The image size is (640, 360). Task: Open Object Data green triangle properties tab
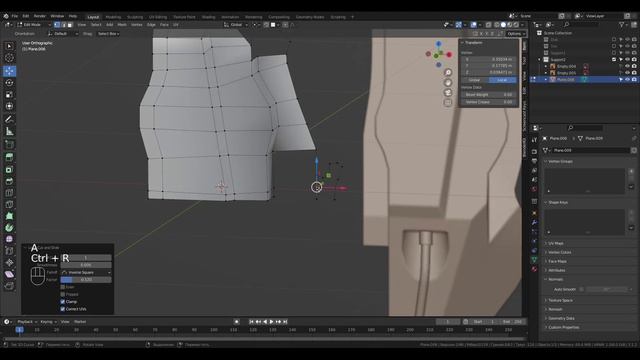click(x=534, y=260)
